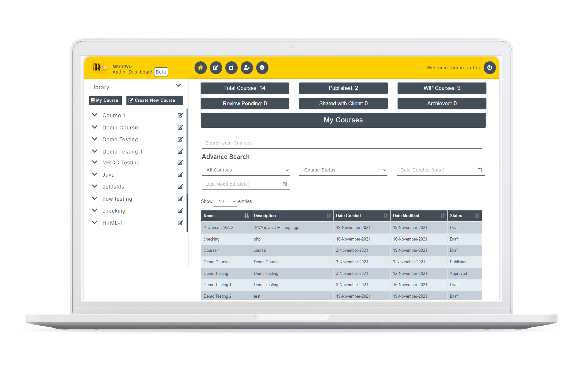Screen dimensions: 588x392
Task: Click edit icon next to Demo Course
Action: pos(180,127)
